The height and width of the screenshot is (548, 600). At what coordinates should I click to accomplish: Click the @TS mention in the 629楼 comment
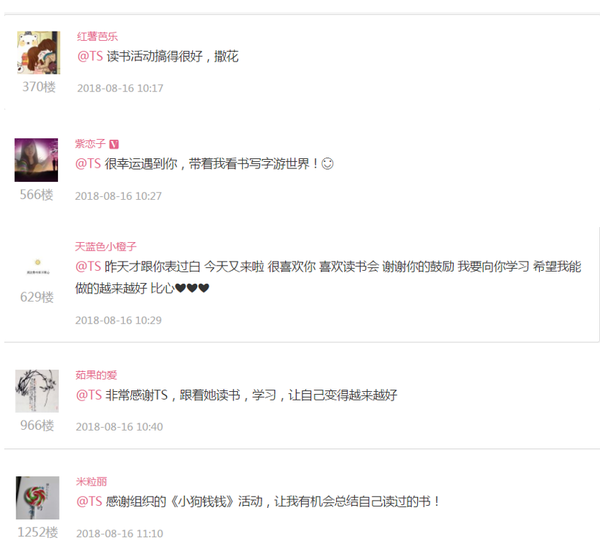click(88, 266)
